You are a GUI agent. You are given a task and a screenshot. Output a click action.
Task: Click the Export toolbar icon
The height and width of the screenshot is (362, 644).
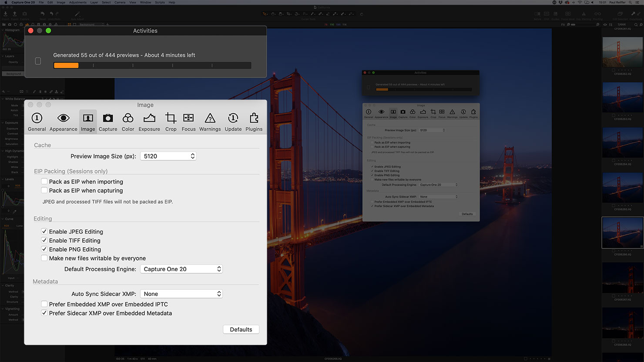(15, 15)
